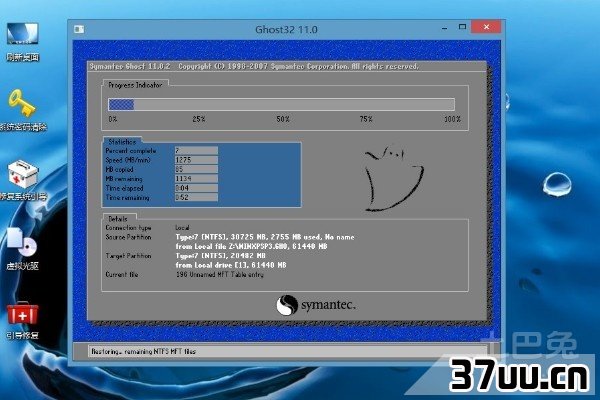Click the Ghost32 window system menu icon

coord(79,29)
